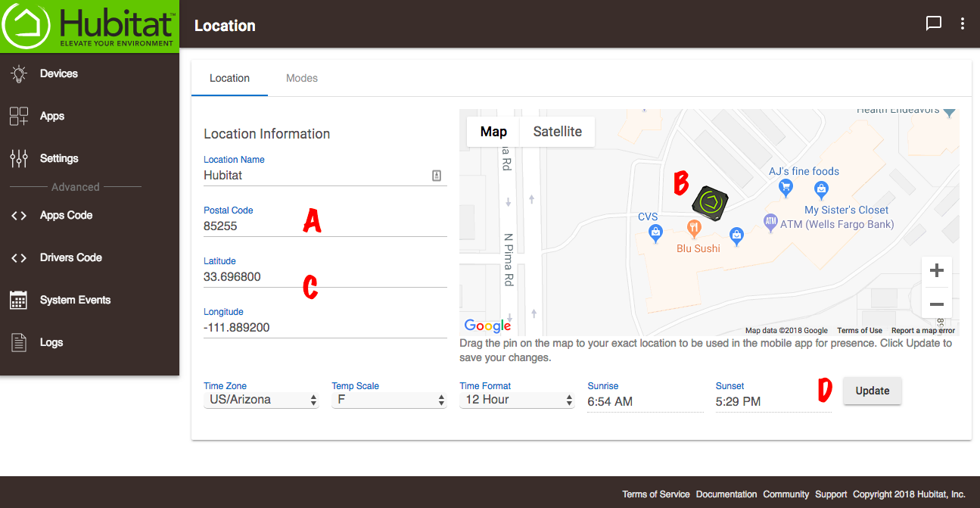Open the Temp Scale dropdown
The height and width of the screenshot is (508, 980).
click(x=390, y=400)
